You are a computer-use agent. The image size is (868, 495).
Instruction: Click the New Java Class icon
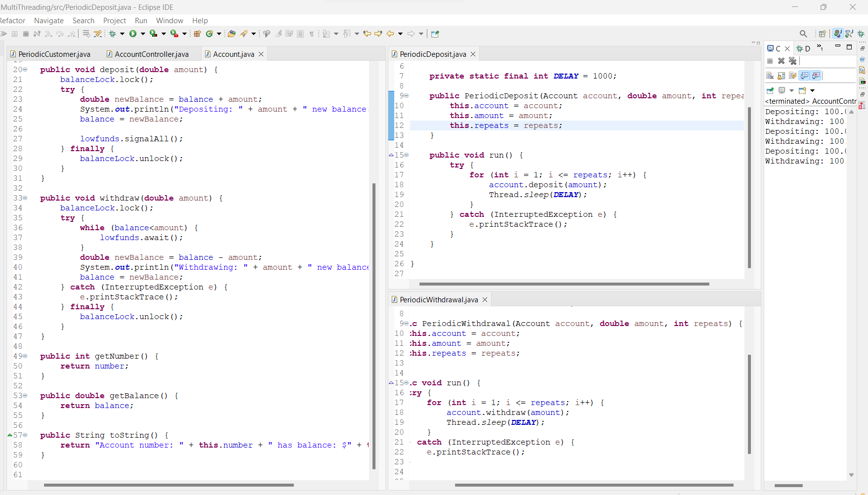click(209, 34)
